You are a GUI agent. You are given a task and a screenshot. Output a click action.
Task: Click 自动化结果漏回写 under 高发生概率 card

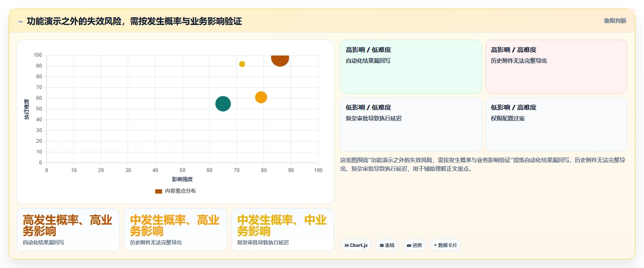[x=43, y=243]
